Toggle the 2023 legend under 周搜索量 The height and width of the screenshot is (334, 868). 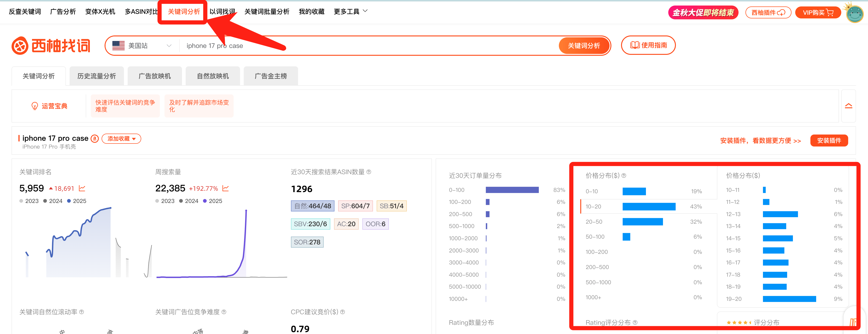tap(165, 201)
